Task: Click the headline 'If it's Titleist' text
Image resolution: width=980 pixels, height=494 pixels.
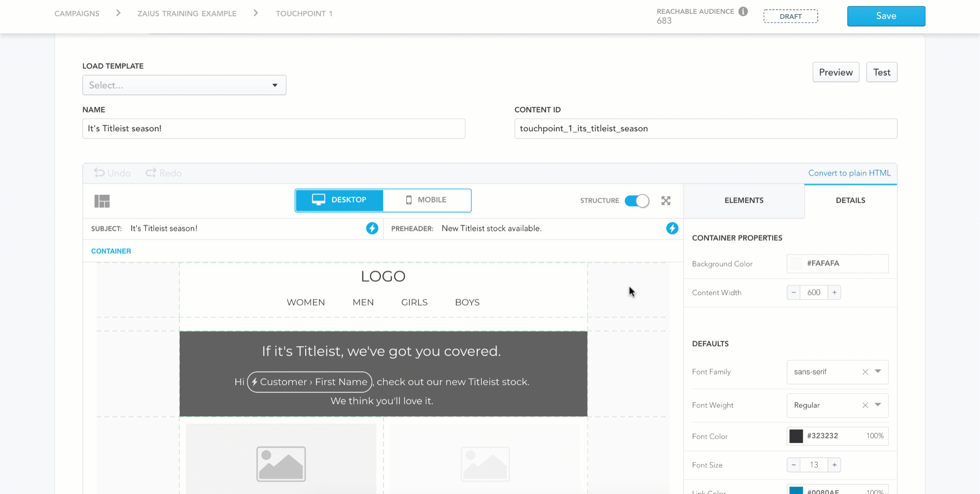Action: click(381, 351)
